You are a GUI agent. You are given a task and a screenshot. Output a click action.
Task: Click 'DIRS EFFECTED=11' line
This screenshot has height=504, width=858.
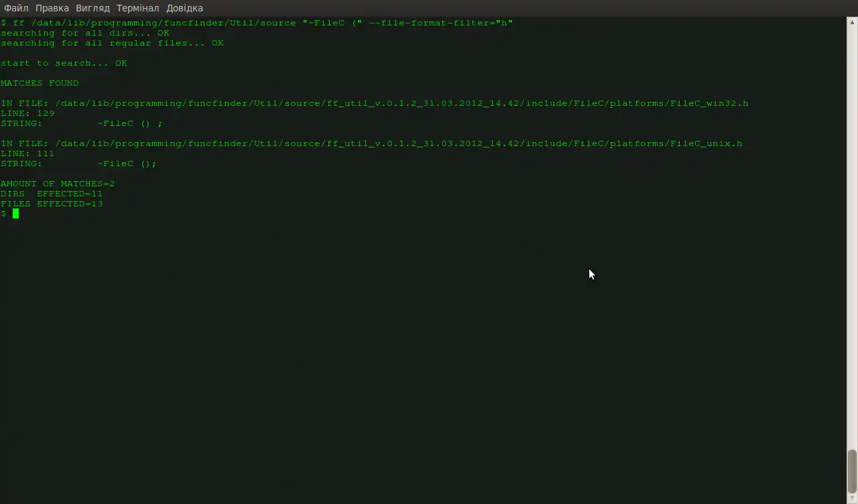(x=52, y=194)
